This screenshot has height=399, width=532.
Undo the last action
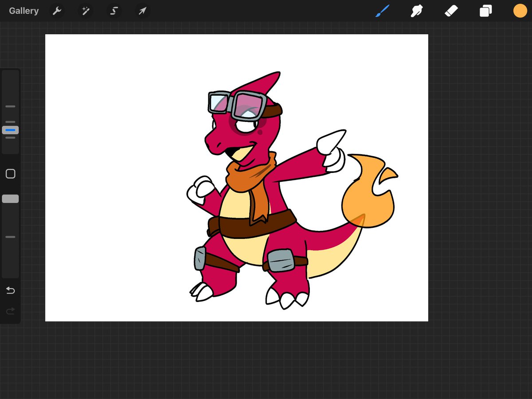(x=10, y=290)
